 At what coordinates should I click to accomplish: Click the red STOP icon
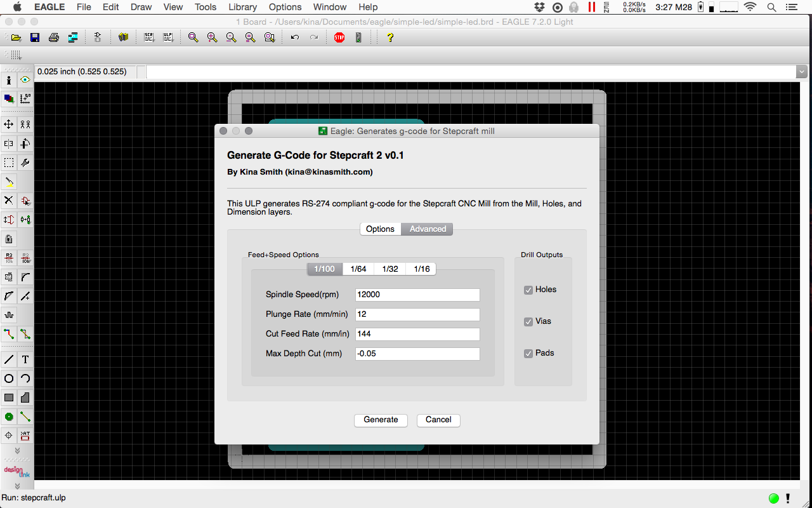coord(339,37)
